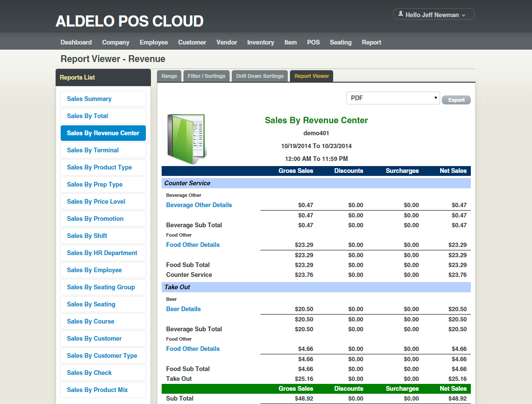This screenshot has width=532, height=404.
Task: Open the Hello Jeff Newman user dropdown
Action: pos(434,15)
